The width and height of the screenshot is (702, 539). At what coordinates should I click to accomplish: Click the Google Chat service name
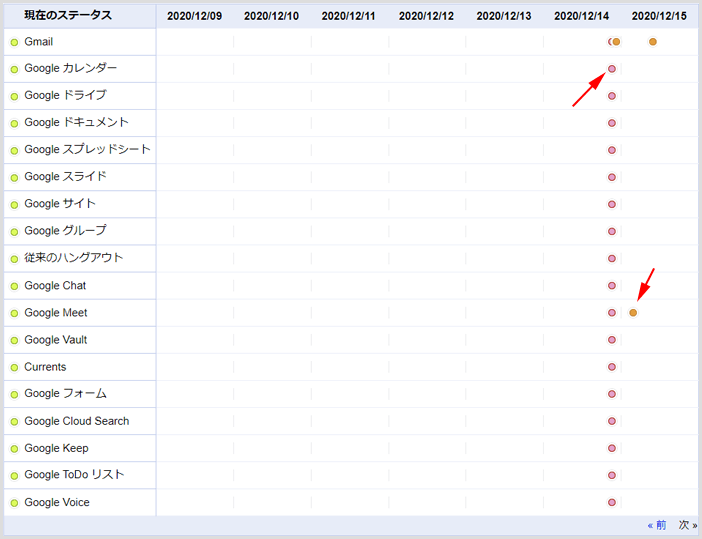[55, 286]
